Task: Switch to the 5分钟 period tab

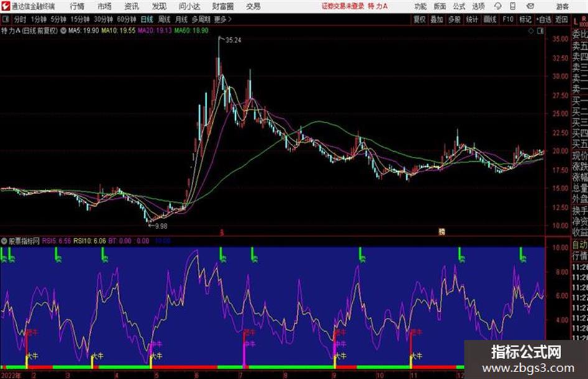Action: pyautogui.click(x=59, y=19)
